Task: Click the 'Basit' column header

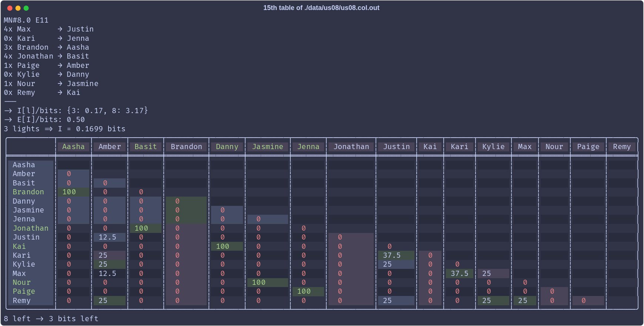Action: click(x=146, y=146)
